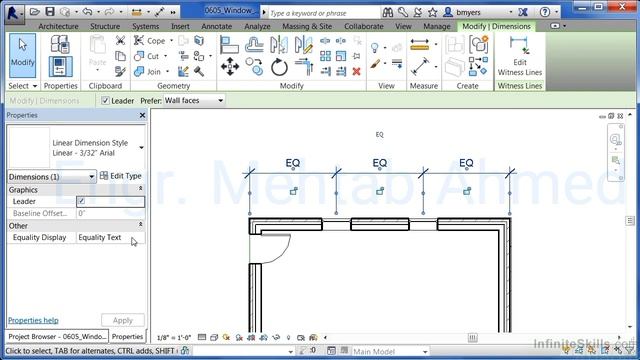
Task: Toggle the EQ constraint on dimension line
Action: pyautogui.click(x=380, y=134)
